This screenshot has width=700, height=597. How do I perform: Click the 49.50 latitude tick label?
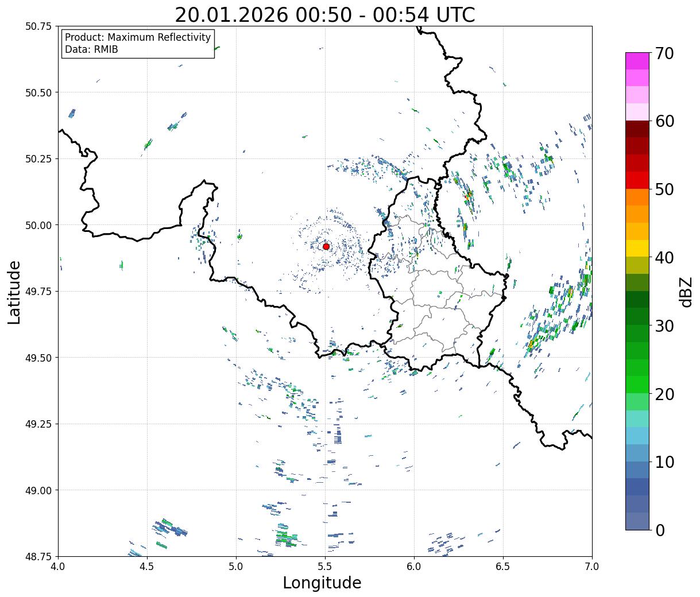point(38,358)
